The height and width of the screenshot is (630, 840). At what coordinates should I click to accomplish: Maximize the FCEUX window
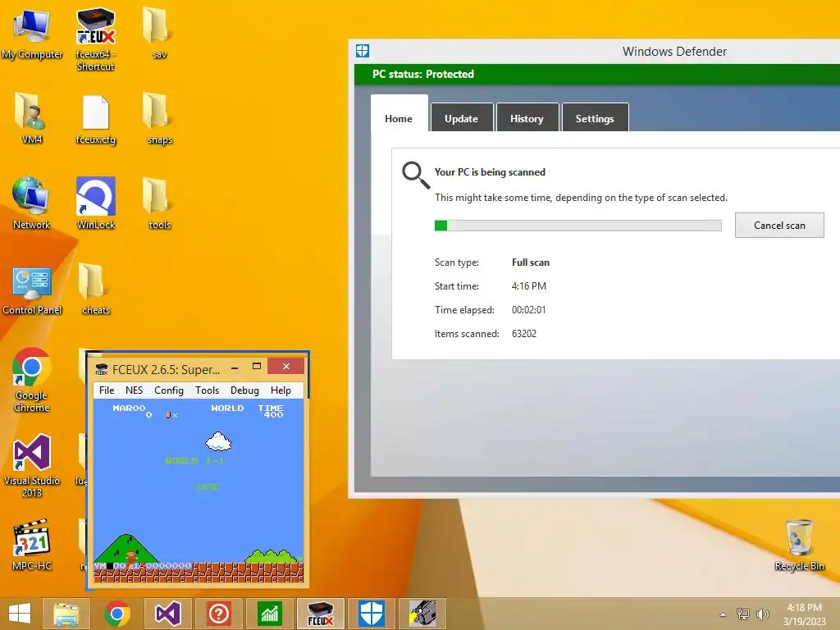click(x=257, y=367)
